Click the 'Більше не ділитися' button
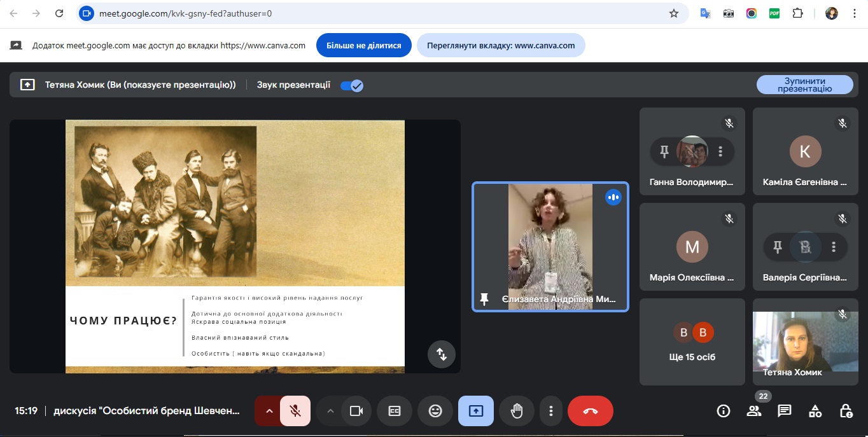The height and width of the screenshot is (437, 868). pyautogui.click(x=364, y=46)
